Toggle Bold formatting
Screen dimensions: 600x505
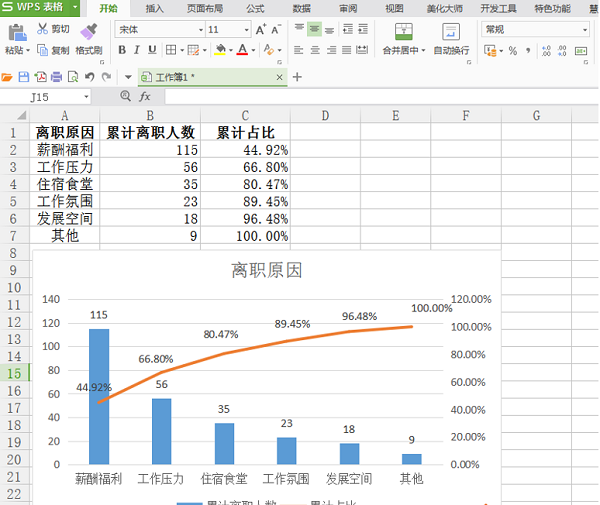tap(121, 50)
